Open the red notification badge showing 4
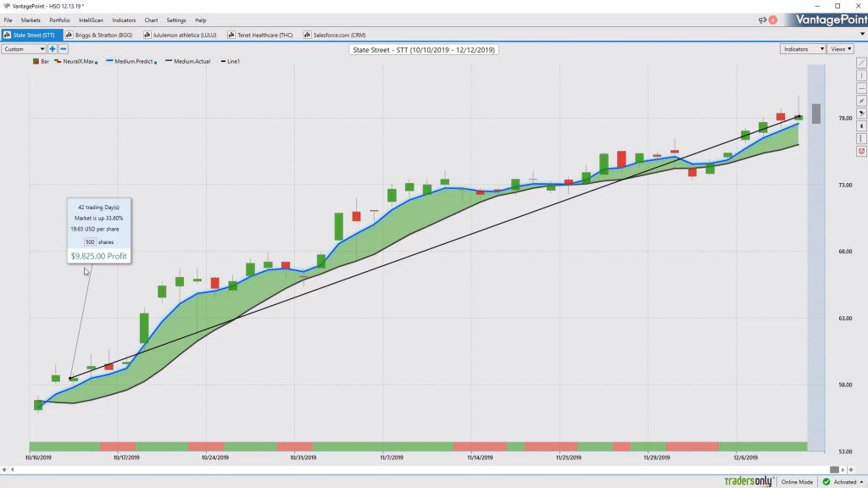Screen dimensions: 868x488 pos(773,20)
